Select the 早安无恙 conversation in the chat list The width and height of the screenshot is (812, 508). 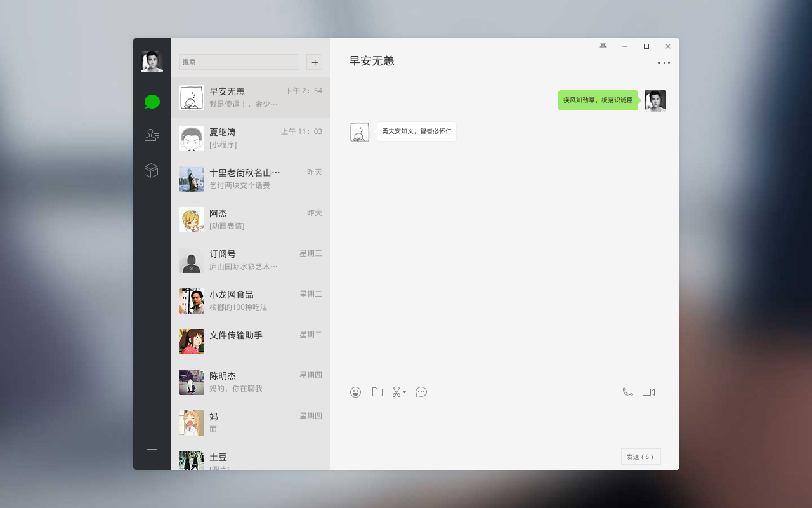(251, 98)
